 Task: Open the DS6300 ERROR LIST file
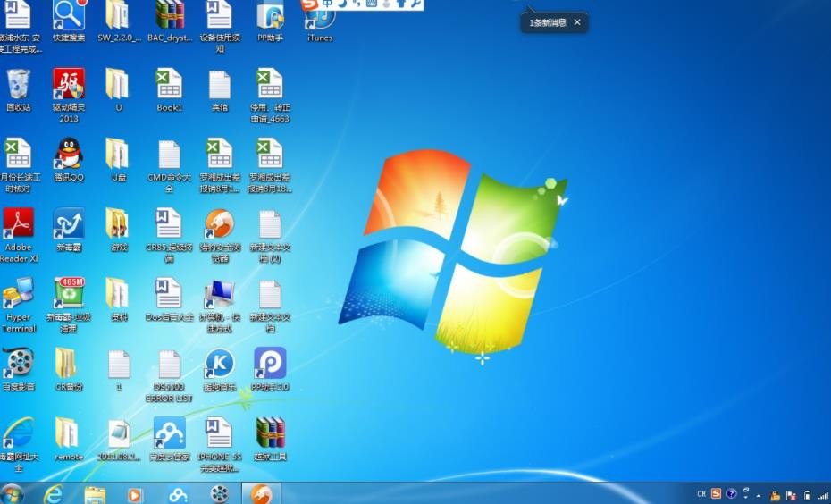[169, 375]
